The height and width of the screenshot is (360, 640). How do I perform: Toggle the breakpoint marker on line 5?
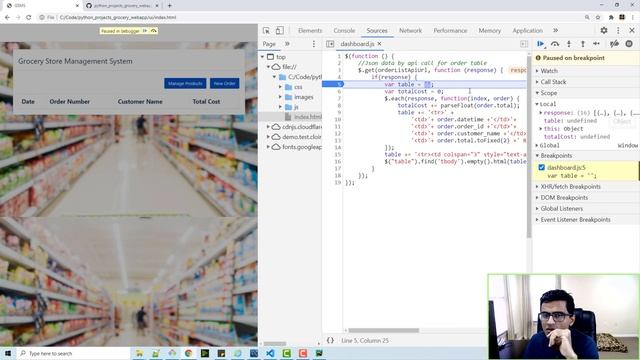tap(333, 84)
